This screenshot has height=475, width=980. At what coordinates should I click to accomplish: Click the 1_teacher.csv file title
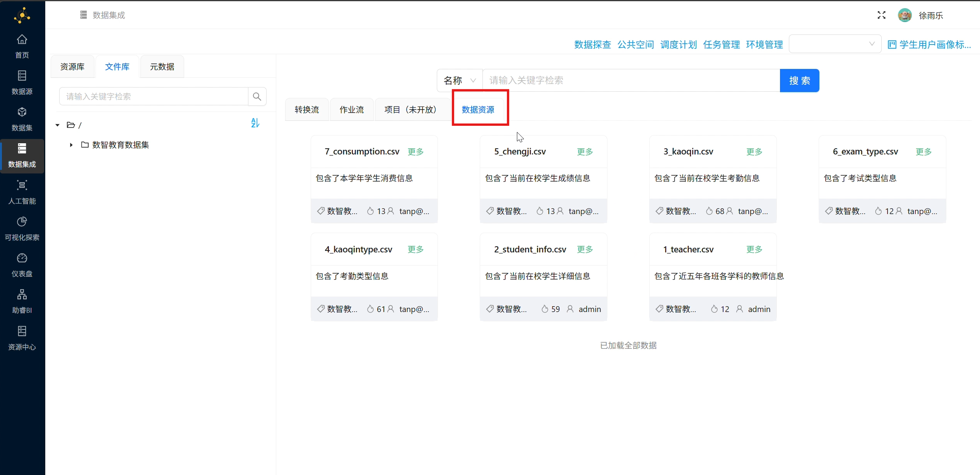click(x=688, y=249)
